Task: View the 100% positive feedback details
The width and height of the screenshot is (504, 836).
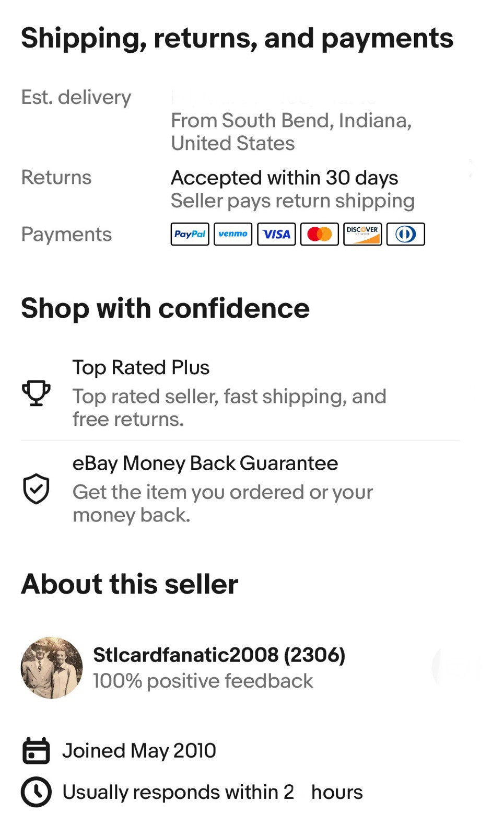Action: pyautogui.click(x=203, y=681)
